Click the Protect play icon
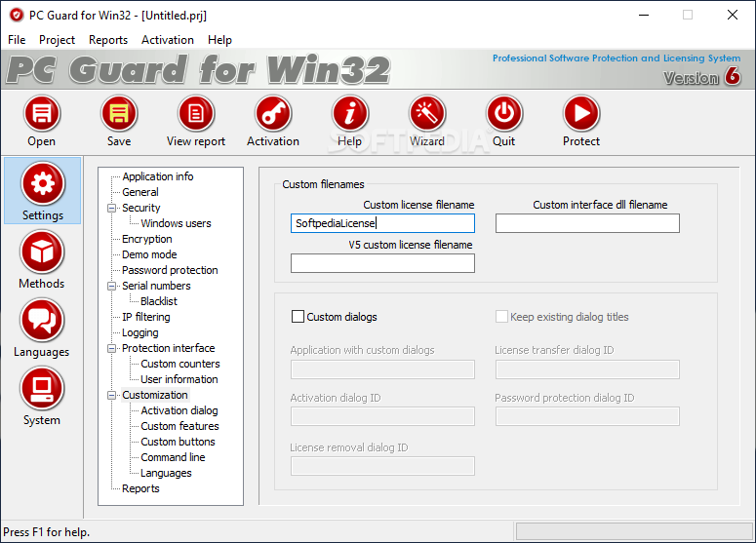Viewport: 756px width, 543px height. pos(581,114)
